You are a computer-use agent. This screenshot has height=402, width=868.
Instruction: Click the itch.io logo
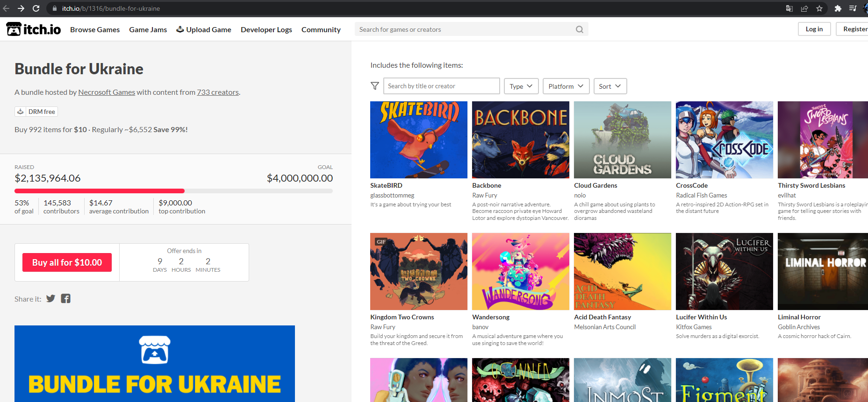click(x=34, y=29)
